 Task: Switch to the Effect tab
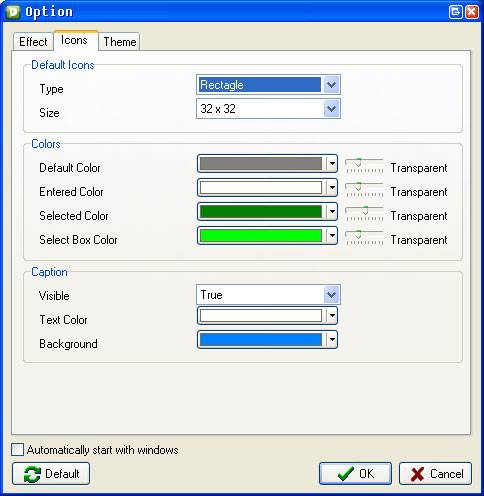(x=33, y=42)
